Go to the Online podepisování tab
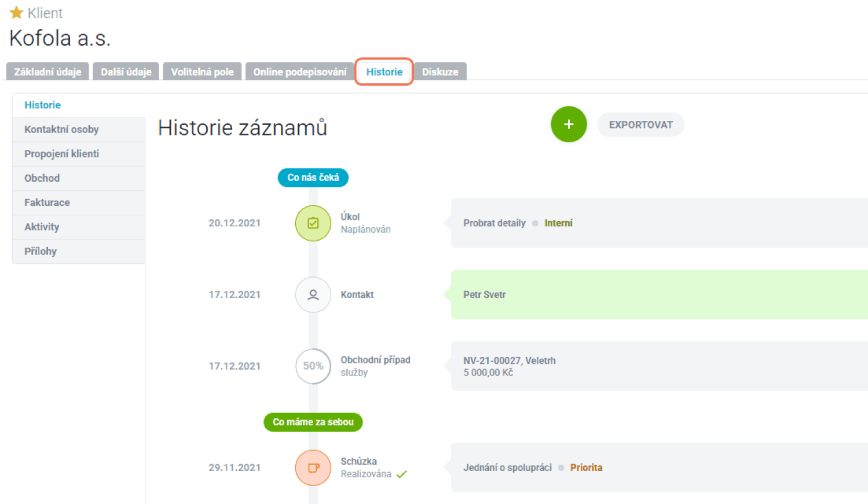The image size is (868, 504). pyautogui.click(x=299, y=72)
